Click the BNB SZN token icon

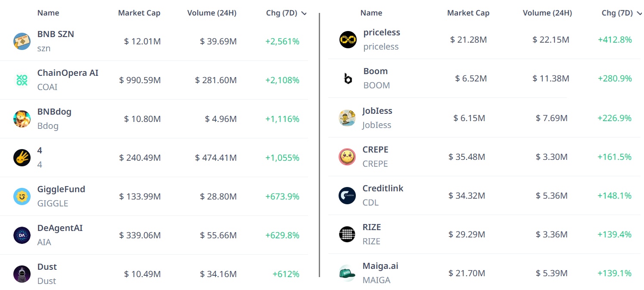tap(22, 41)
